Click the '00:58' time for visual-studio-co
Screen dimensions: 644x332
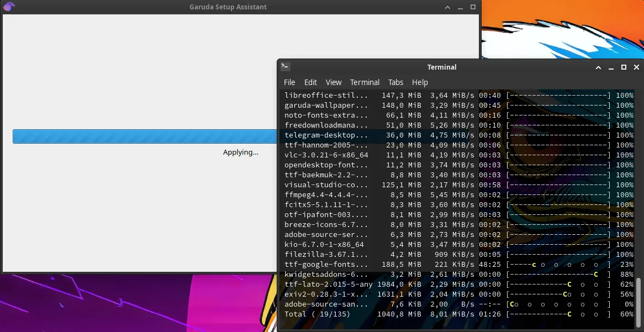(x=489, y=185)
